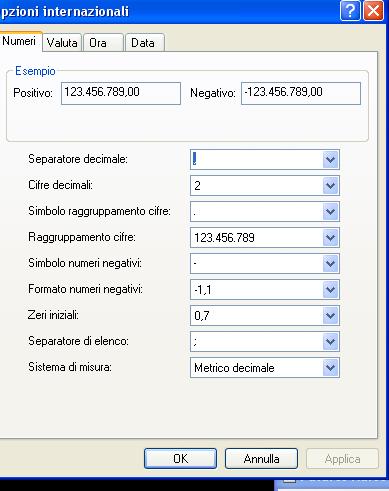This screenshot has height=491, width=389.
Task: Select the Data tab
Action: pyautogui.click(x=144, y=43)
